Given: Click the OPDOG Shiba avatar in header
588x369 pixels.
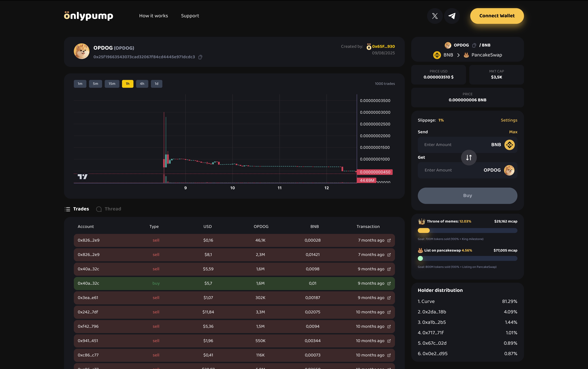Looking at the screenshot, I should pyautogui.click(x=82, y=51).
